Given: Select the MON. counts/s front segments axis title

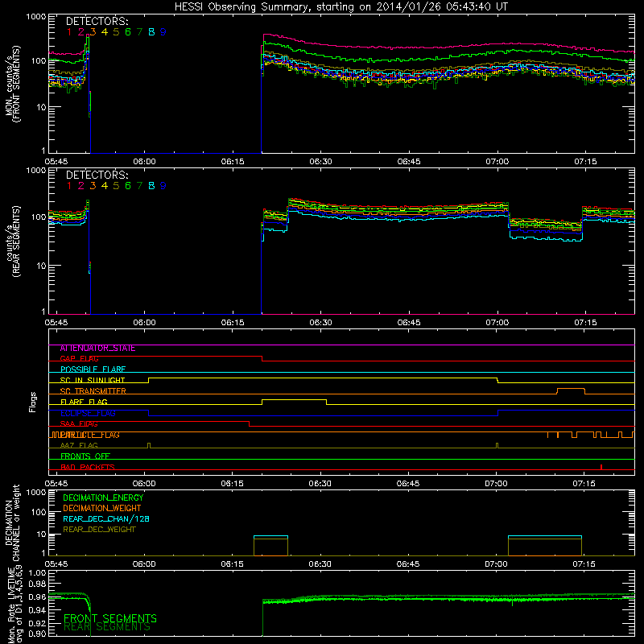Looking at the screenshot, I should pyautogui.click(x=12, y=84).
